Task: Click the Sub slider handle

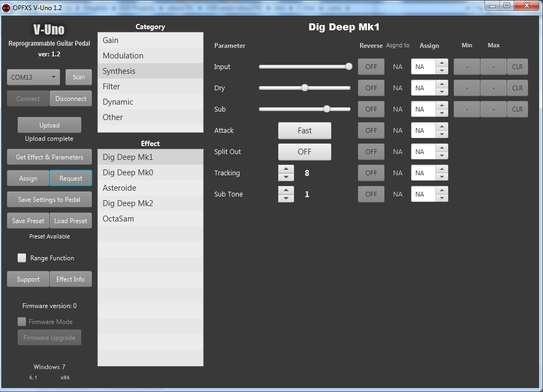Action: [x=327, y=109]
